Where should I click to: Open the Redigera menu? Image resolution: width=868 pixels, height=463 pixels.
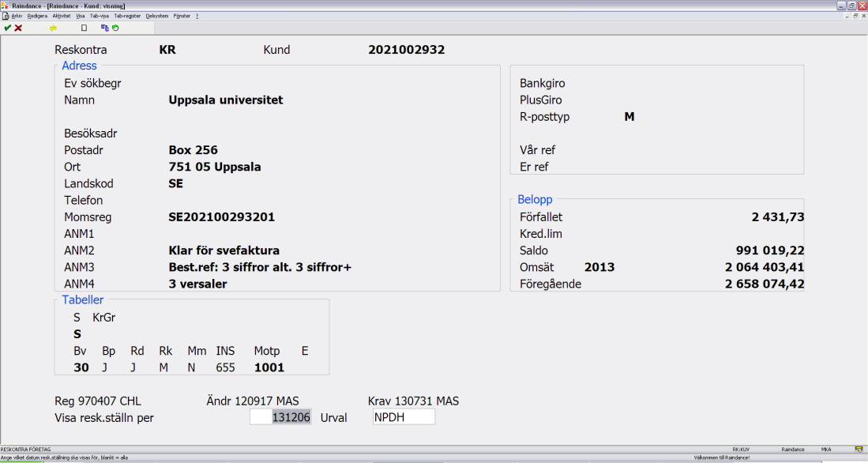(x=37, y=16)
